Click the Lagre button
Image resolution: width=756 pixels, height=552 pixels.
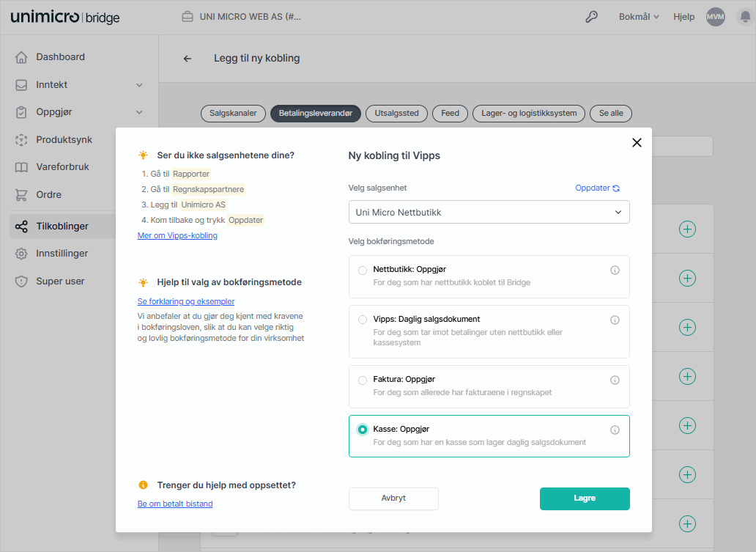tap(585, 498)
